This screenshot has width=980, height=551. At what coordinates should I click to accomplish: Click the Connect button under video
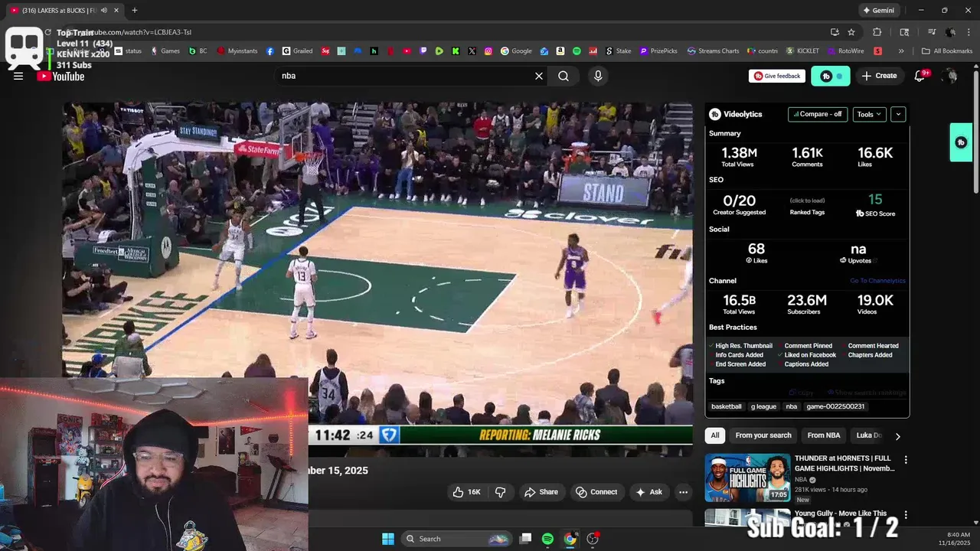click(x=596, y=492)
